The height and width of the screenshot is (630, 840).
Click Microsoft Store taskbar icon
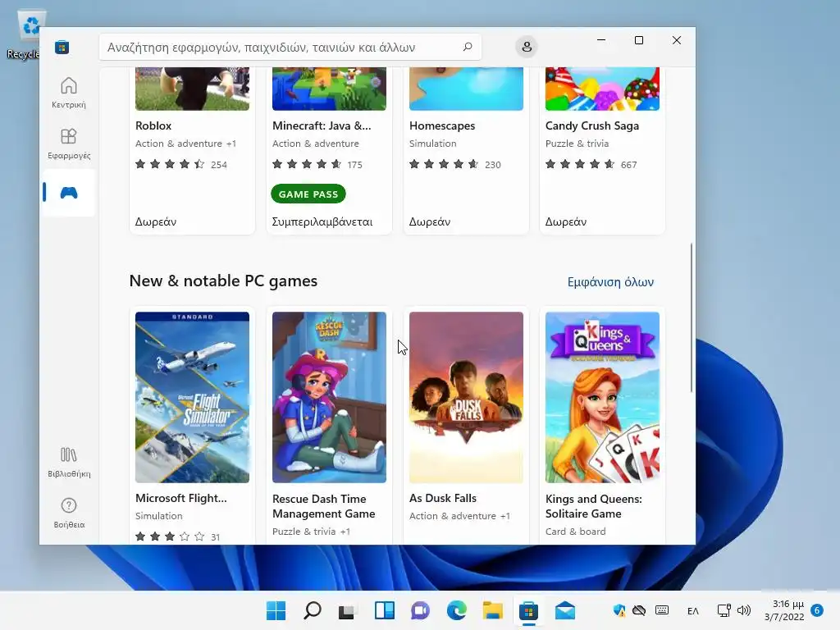click(x=528, y=610)
